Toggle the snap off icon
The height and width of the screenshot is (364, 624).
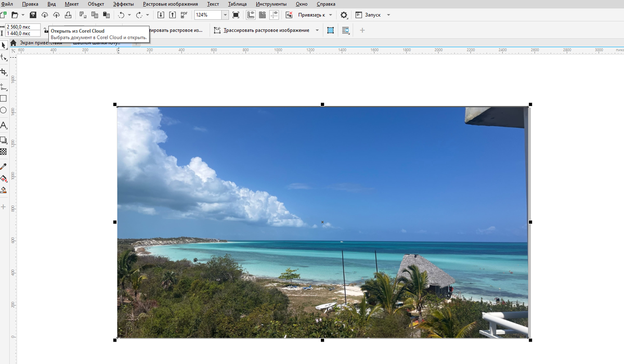[x=289, y=15]
